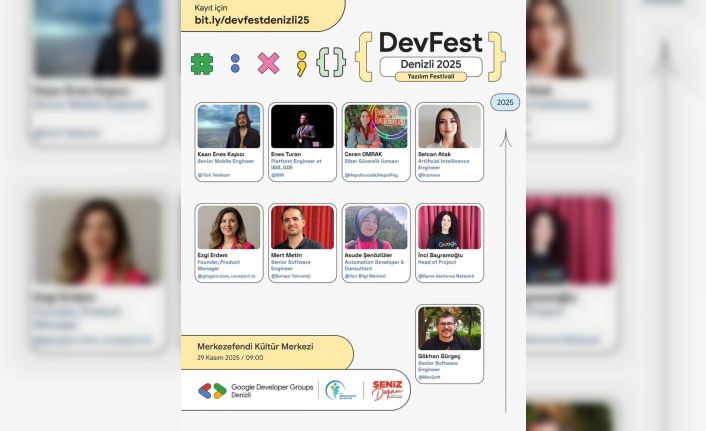
Task: Click 'Senior Software Engineer' under Gökhan Gürgeç
Action: [x=438, y=366]
